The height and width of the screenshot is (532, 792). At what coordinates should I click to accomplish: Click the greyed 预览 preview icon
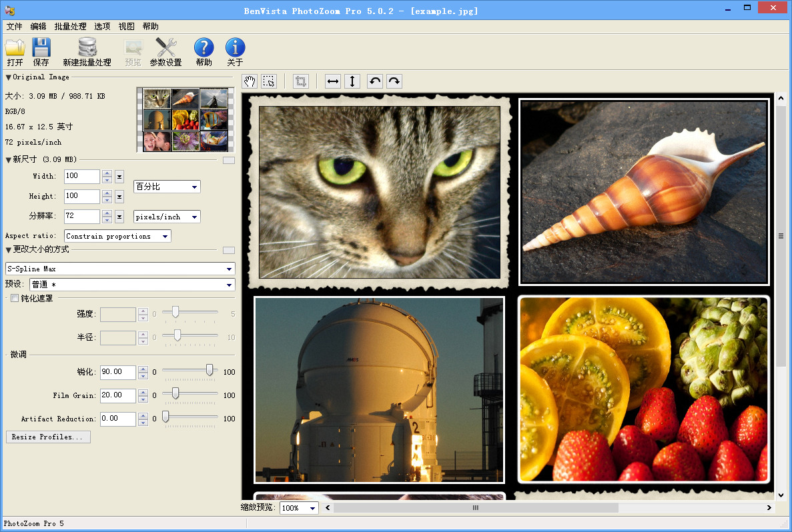click(133, 52)
